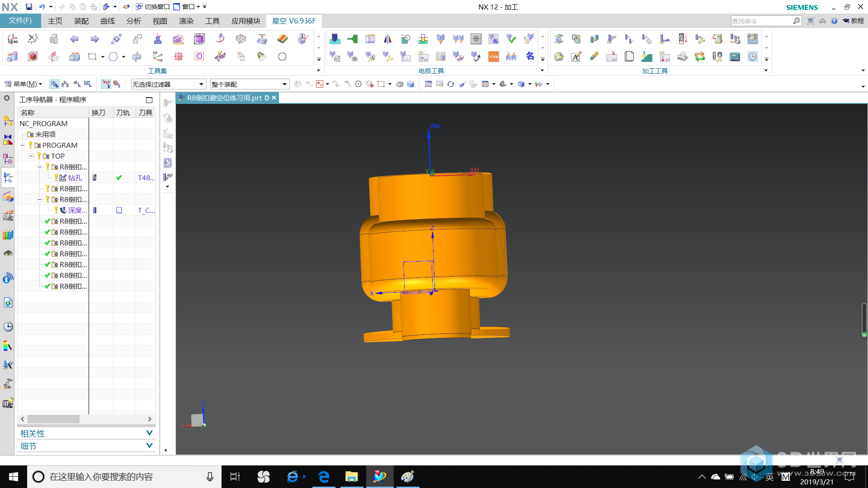Switch to the 曲线 ribbon tab
Screen dimensions: 868x488
(x=108, y=21)
